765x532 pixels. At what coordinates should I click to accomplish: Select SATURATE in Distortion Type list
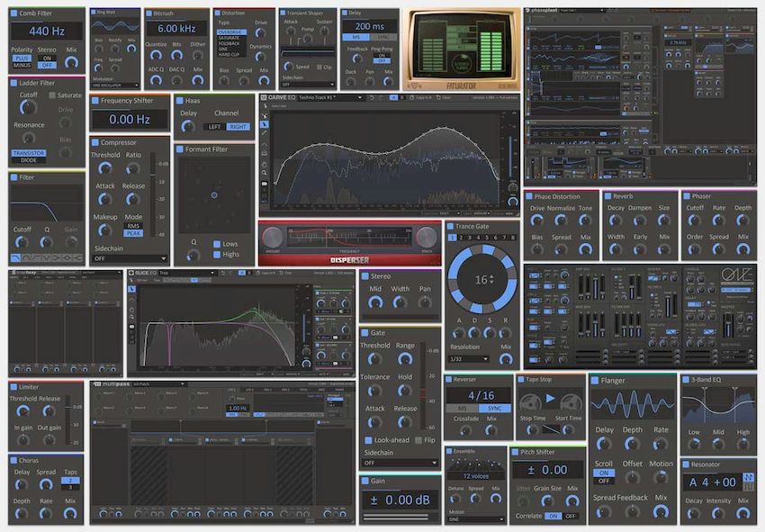tap(231, 38)
